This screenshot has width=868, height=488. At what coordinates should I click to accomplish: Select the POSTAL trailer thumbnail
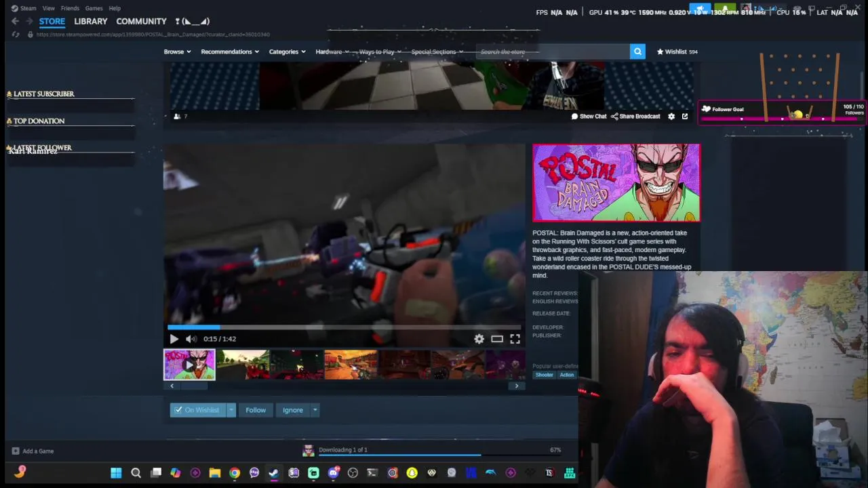[189, 365]
